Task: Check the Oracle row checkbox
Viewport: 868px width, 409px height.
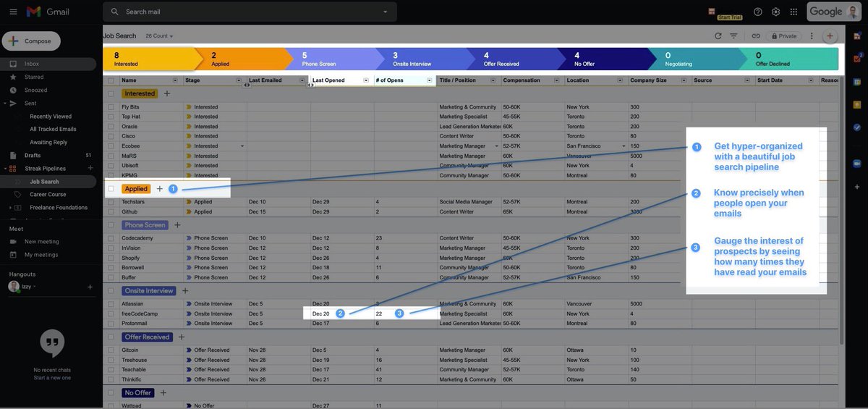Action: [x=111, y=127]
